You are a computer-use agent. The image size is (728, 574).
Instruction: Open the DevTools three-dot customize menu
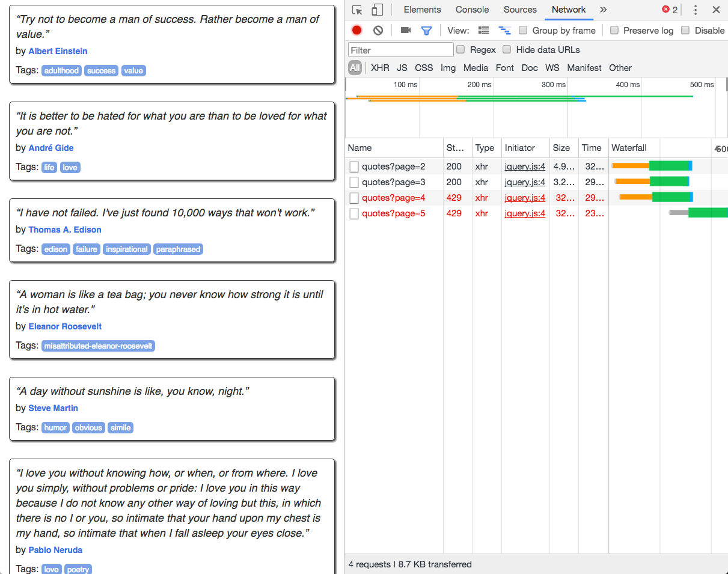696,10
